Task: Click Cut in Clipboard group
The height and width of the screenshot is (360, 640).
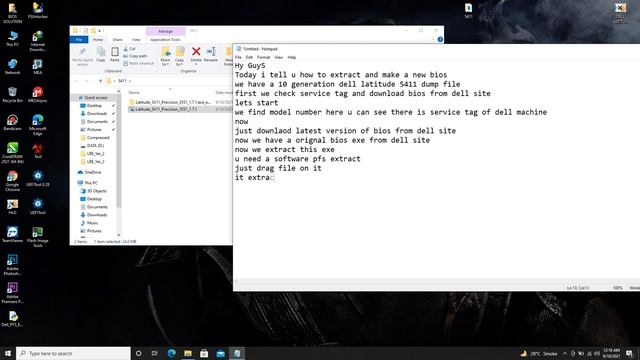Action: pyautogui.click(x=129, y=49)
